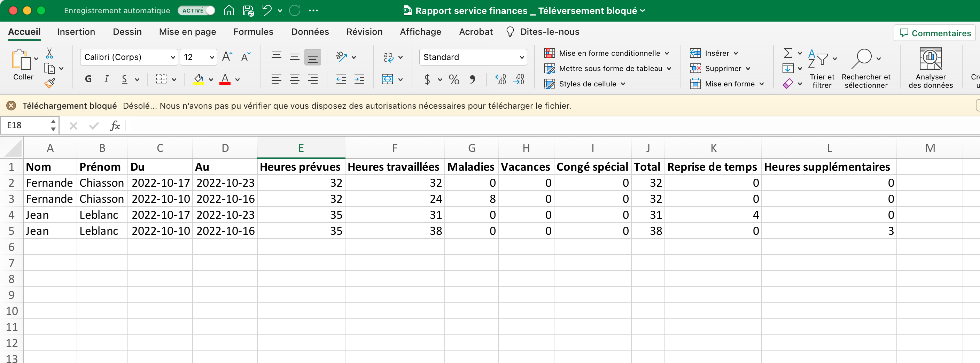
Task: Click the yellow fill color button
Action: [199, 79]
